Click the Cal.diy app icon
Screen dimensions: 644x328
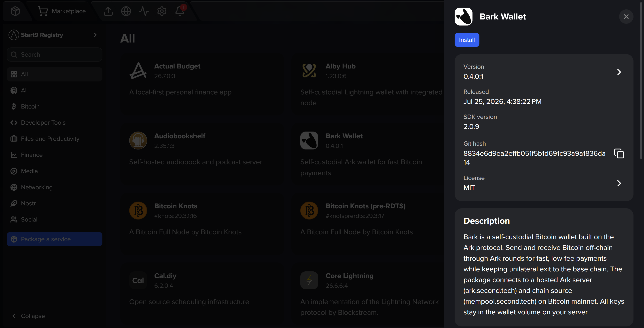click(x=138, y=281)
